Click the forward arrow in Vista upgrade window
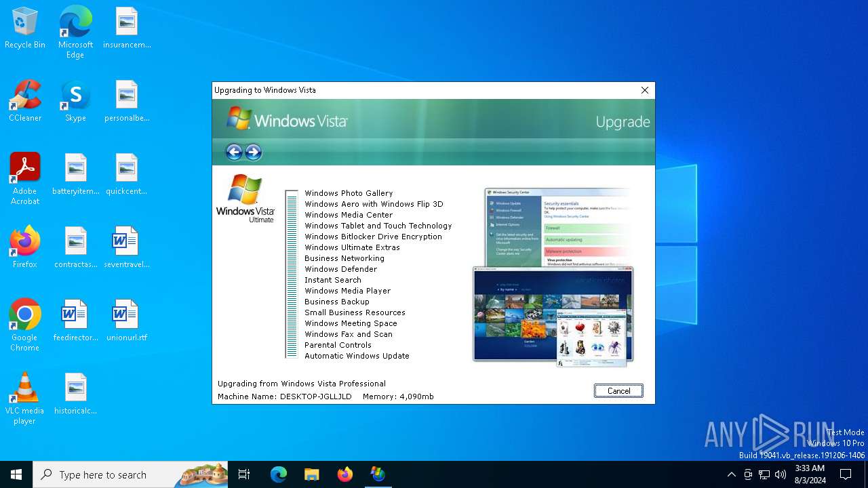Screen dimensions: 868x488 [254, 152]
